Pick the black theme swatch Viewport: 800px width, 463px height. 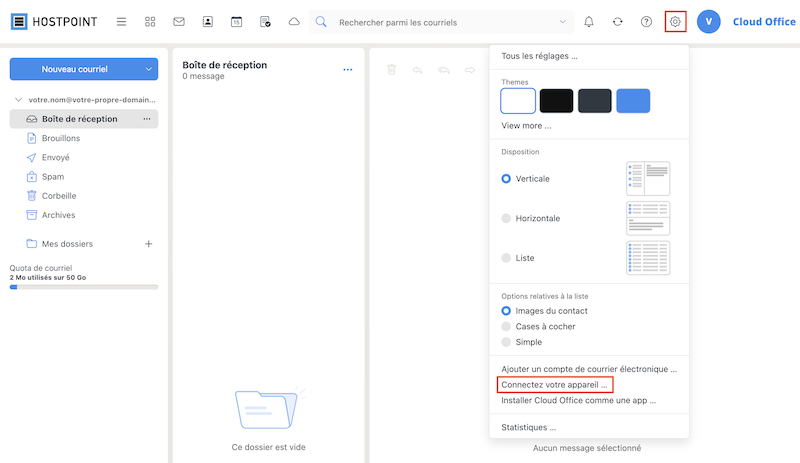[x=556, y=101]
